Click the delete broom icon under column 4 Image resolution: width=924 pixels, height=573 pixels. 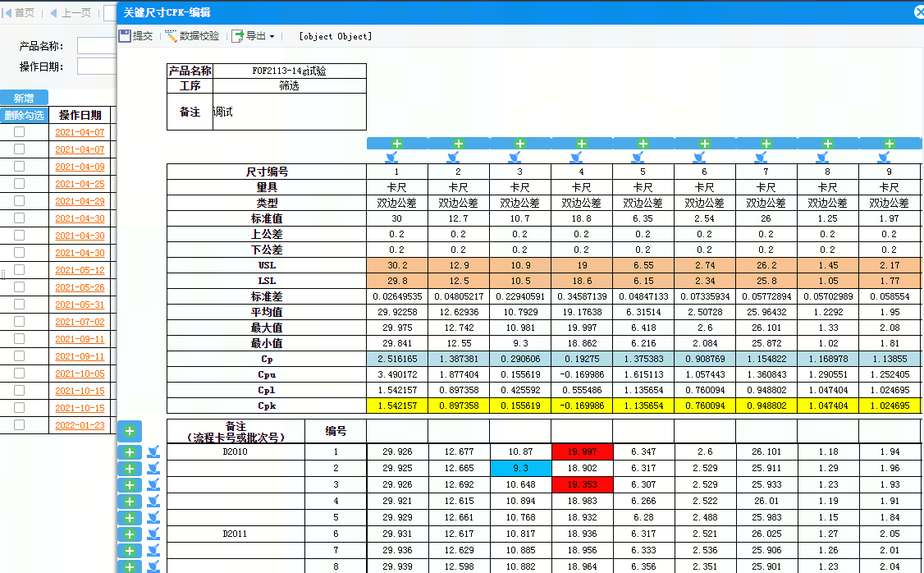point(582,157)
